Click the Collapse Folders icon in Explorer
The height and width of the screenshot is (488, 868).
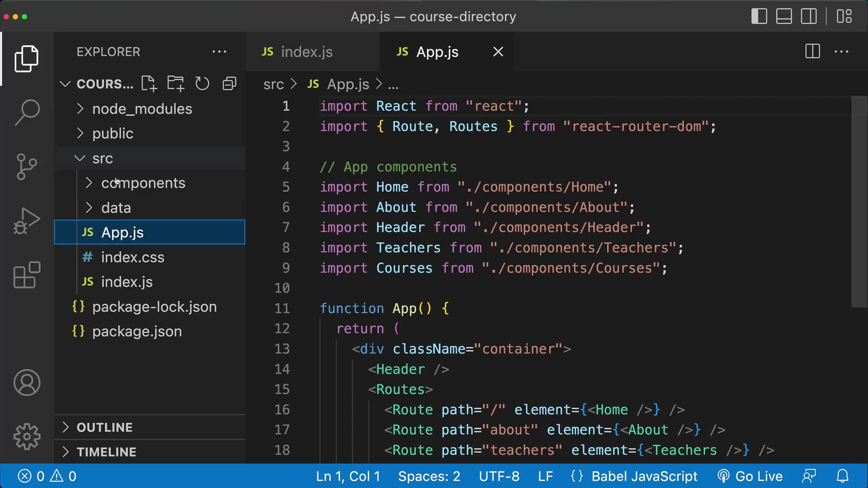[229, 84]
